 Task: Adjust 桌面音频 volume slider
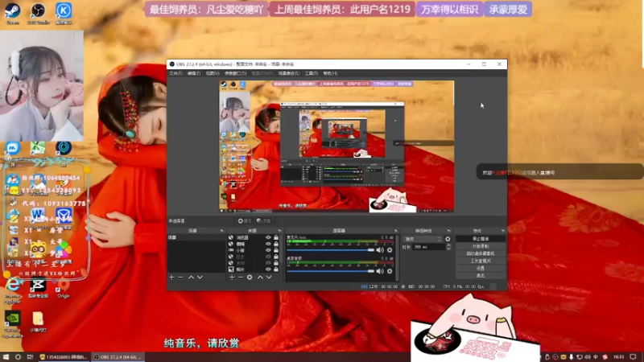[x=331, y=271]
